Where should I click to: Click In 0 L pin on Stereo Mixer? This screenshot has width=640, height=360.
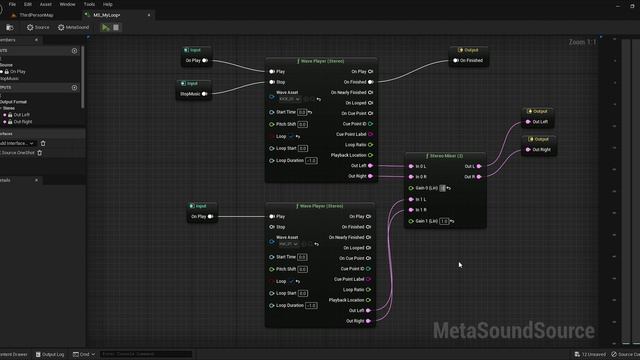(x=411, y=167)
